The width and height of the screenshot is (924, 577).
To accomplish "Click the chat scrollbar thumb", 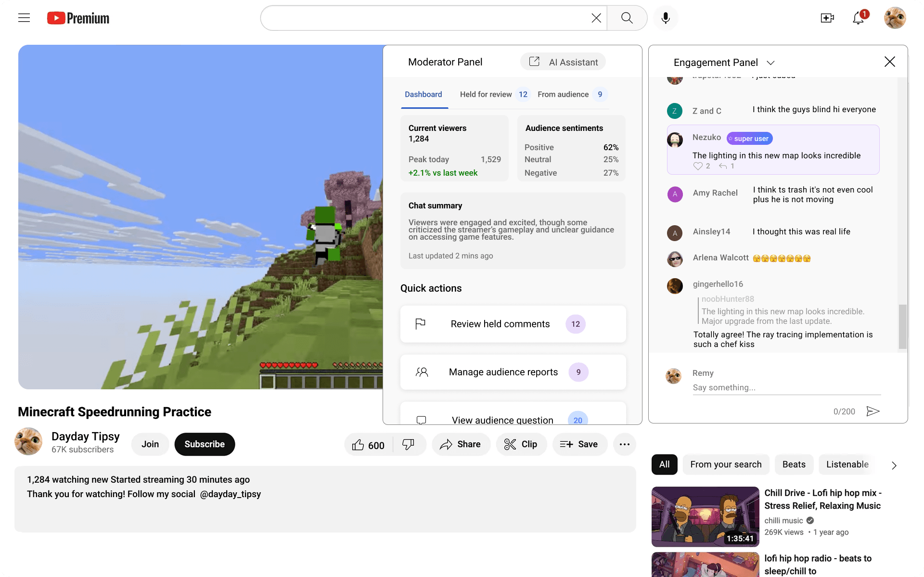I will coord(902,326).
